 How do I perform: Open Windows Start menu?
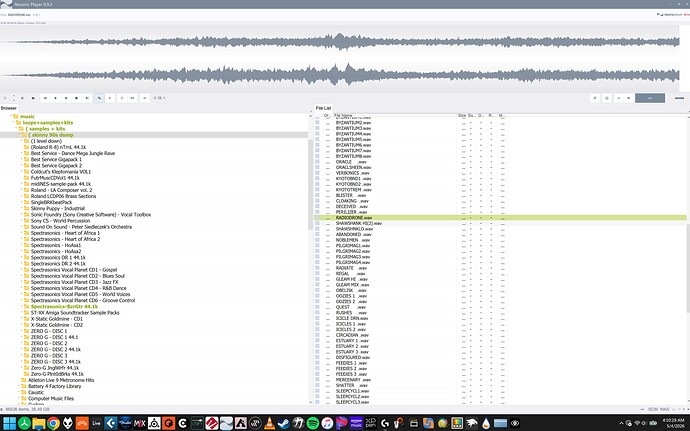coord(9,423)
